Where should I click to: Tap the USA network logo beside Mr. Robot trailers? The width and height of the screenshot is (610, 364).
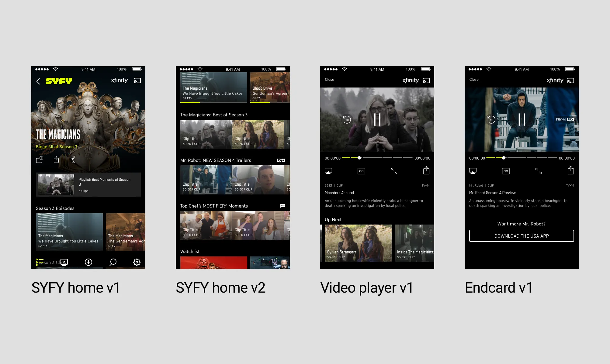[x=281, y=160]
